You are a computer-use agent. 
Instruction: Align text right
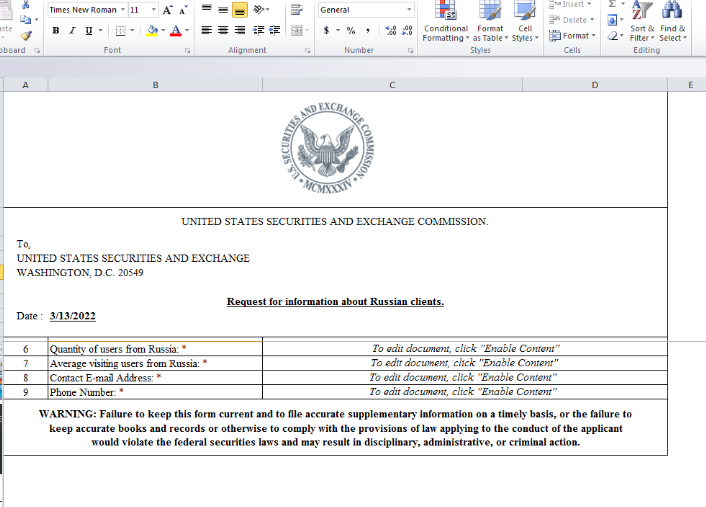click(x=240, y=30)
